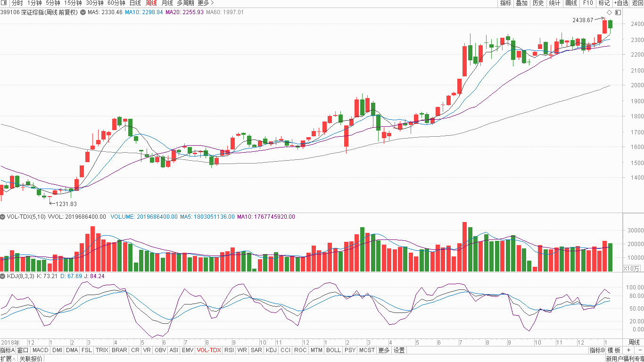The height and width of the screenshot is (362, 644).
Task: Apply the EMV indicator
Action: pos(188,350)
